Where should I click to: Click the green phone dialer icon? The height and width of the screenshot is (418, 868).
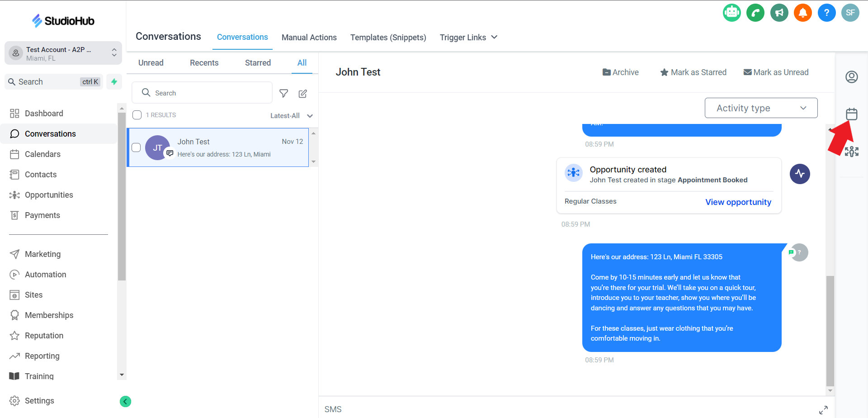click(755, 13)
